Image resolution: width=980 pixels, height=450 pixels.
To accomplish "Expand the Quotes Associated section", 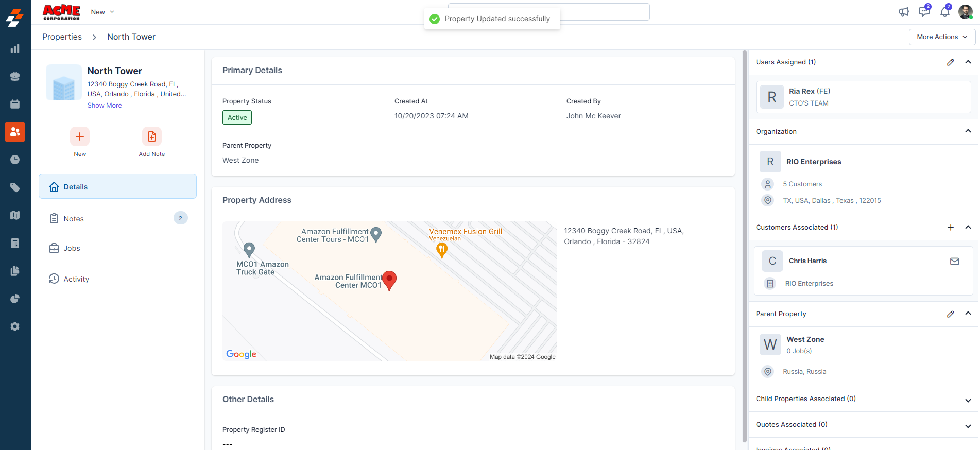I will coord(968,426).
